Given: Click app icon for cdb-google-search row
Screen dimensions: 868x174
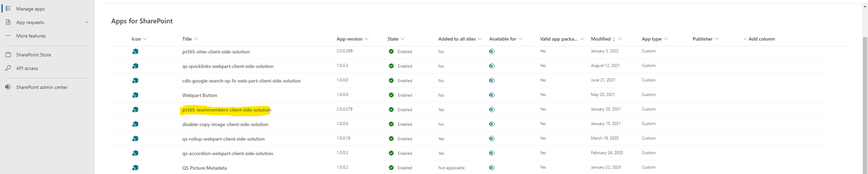Looking at the screenshot, I should (x=135, y=80).
